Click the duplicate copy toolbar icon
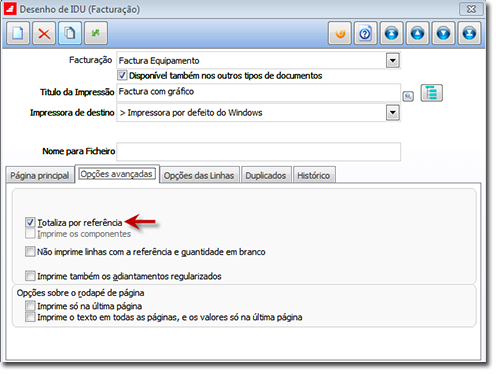This screenshot has height=374, width=496. click(70, 33)
